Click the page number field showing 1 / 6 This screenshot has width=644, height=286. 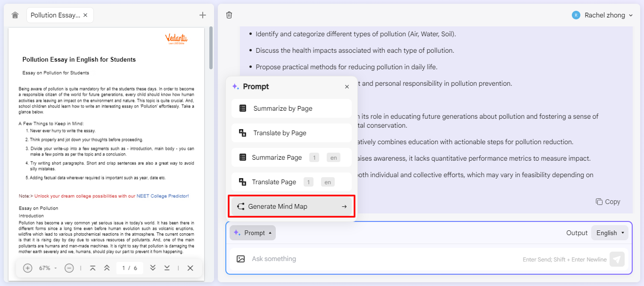click(x=130, y=268)
